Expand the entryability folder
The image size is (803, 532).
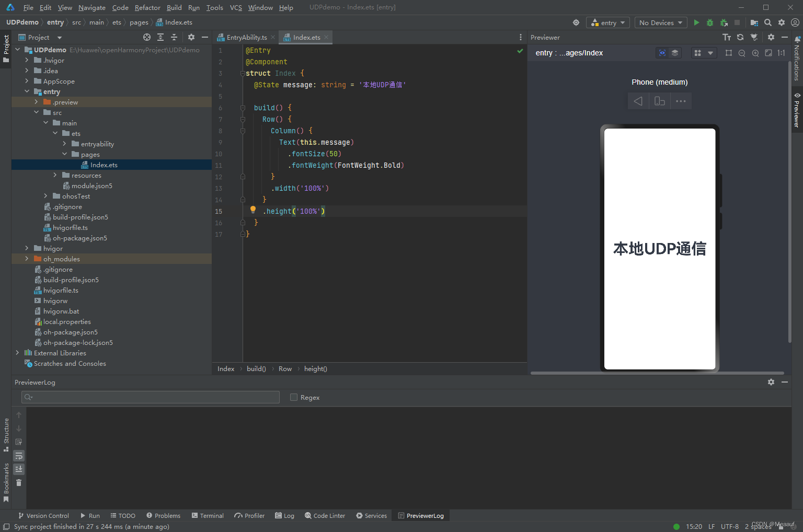point(64,144)
